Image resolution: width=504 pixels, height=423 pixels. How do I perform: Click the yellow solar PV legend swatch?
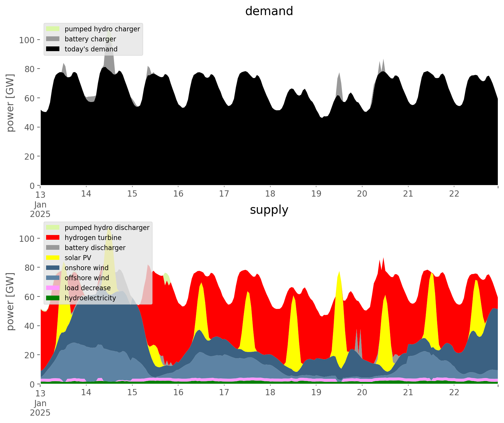point(53,258)
